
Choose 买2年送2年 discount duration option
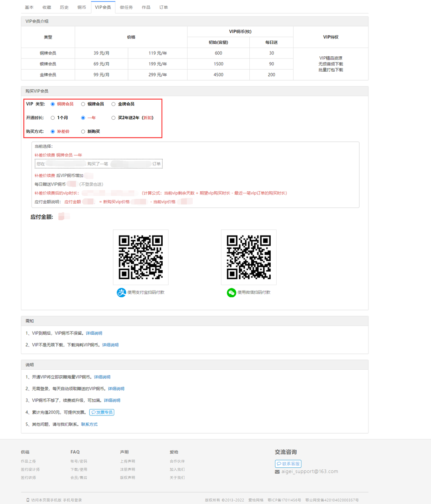pyautogui.click(x=113, y=118)
